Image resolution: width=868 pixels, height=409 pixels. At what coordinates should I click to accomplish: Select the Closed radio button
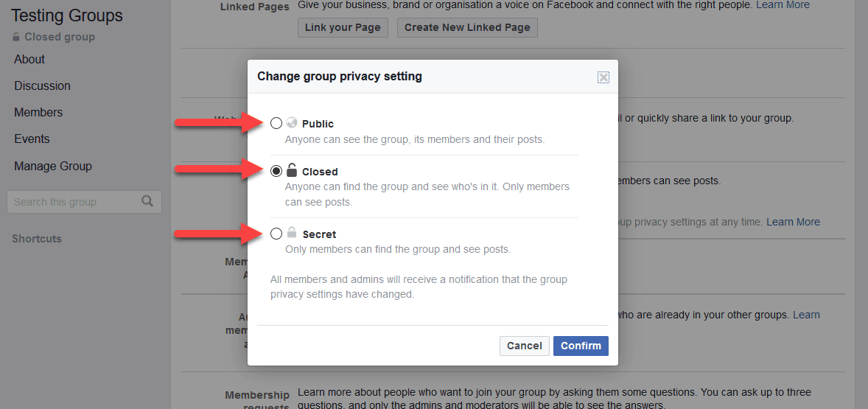(276, 171)
